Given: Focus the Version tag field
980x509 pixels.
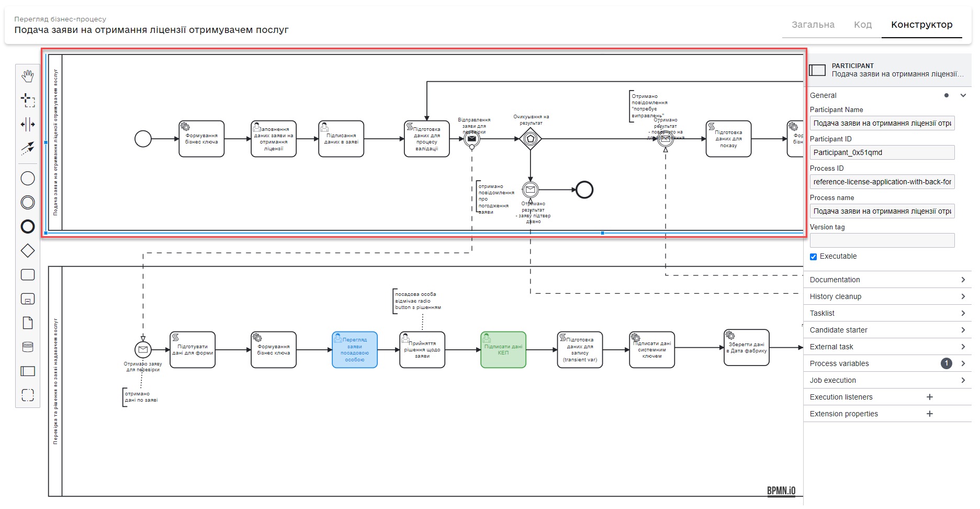Looking at the screenshot, I should (x=882, y=240).
